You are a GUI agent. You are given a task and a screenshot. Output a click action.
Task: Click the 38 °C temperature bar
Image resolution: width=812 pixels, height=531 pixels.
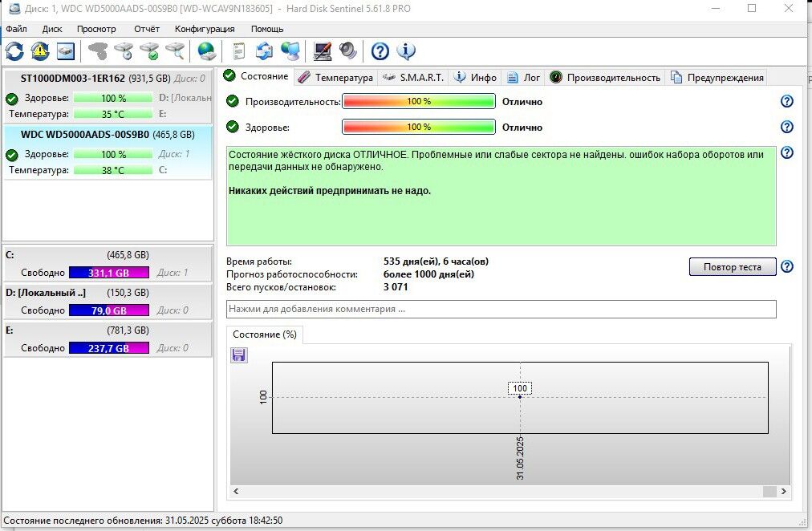tap(113, 170)
